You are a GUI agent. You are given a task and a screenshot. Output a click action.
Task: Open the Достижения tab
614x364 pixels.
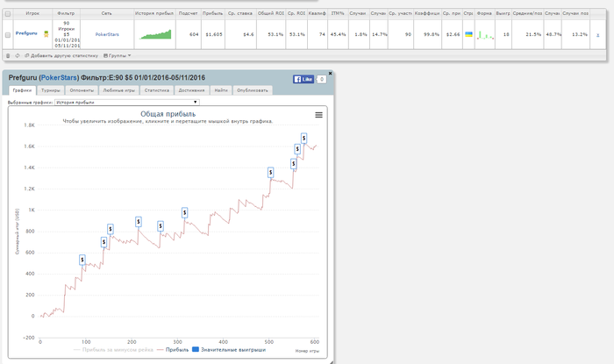pos(191,90)
